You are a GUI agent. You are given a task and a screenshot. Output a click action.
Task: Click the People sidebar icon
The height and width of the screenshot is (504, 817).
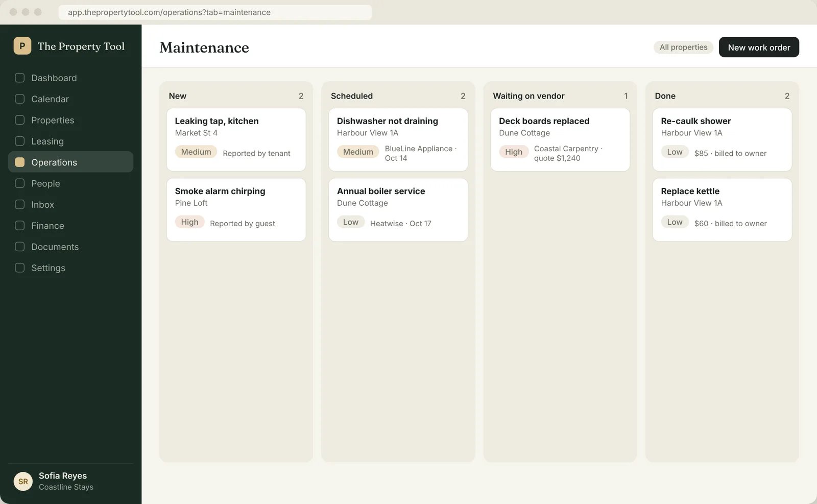(x=20, y=183)
